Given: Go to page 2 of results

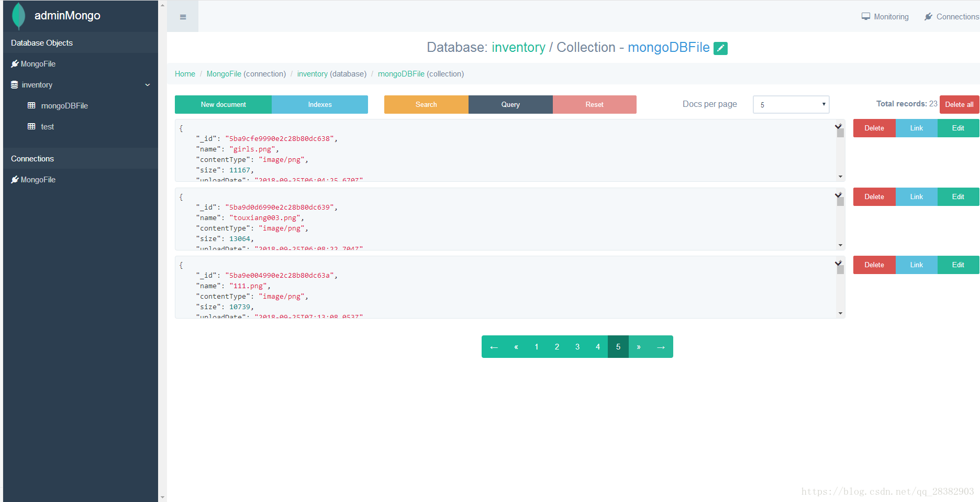Looking at the screenshot, I should [557, 347].
